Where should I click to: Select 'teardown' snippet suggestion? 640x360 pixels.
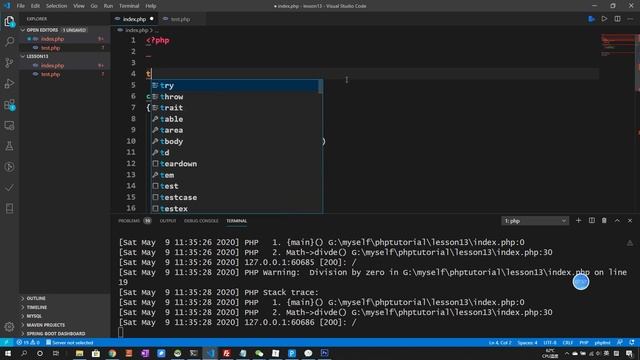tap(235, 164)
